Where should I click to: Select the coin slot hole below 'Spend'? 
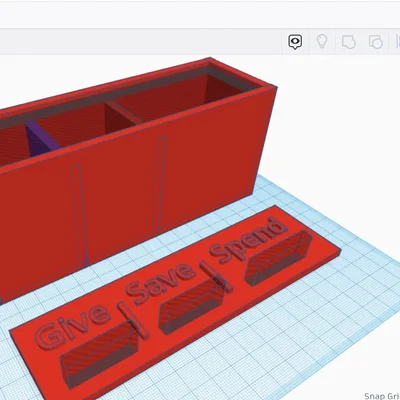pos(279,258)
